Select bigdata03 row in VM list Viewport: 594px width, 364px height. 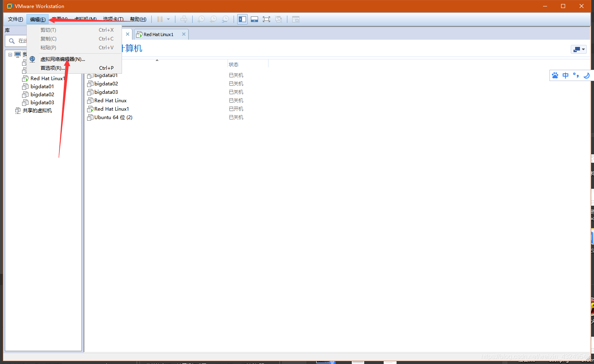[x=106, y=92]
